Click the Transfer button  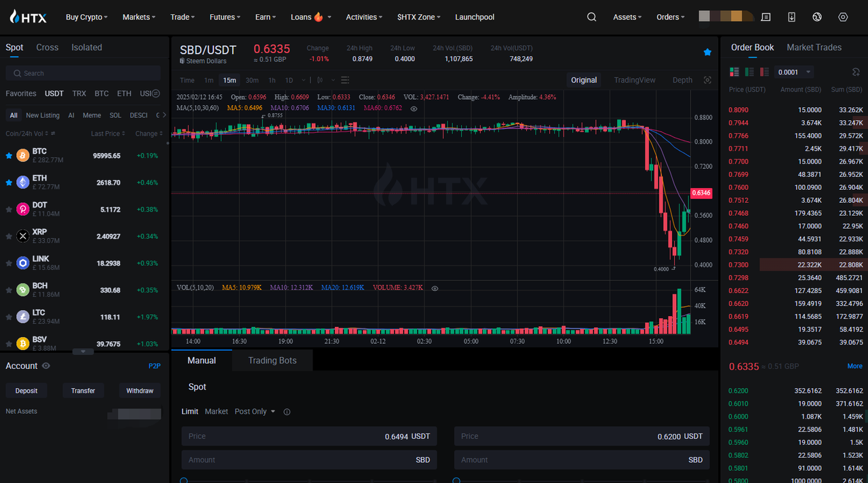click(x=83, y=391)
